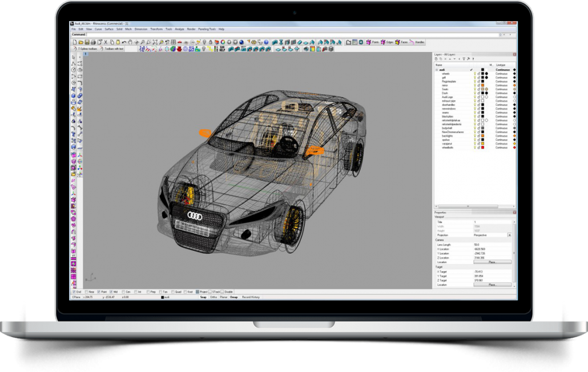
Task: Click the hammer tools icon in Layers panel
Action: (x=468, y=59)
